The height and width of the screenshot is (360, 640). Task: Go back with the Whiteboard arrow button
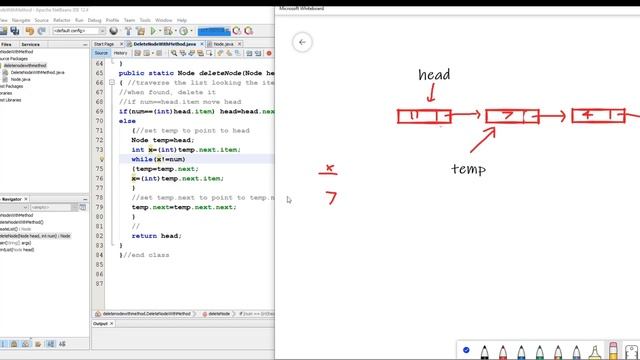(302, 42)
